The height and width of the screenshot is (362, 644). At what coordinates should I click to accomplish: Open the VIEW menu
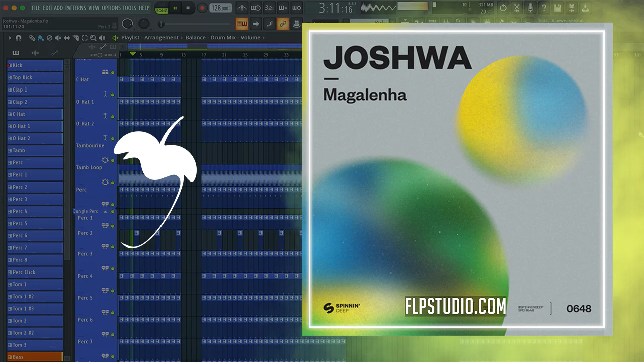(94, 8)
